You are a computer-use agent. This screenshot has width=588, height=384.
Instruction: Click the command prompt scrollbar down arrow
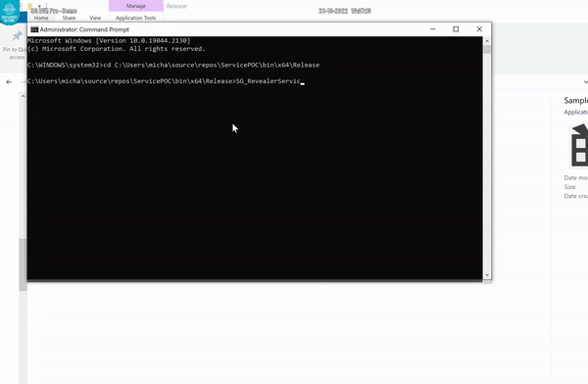(x=487, y=275)
